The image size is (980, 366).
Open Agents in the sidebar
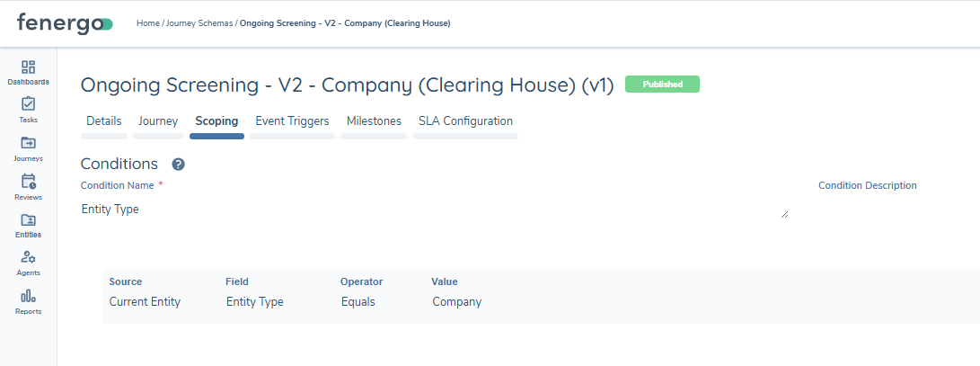28,263
